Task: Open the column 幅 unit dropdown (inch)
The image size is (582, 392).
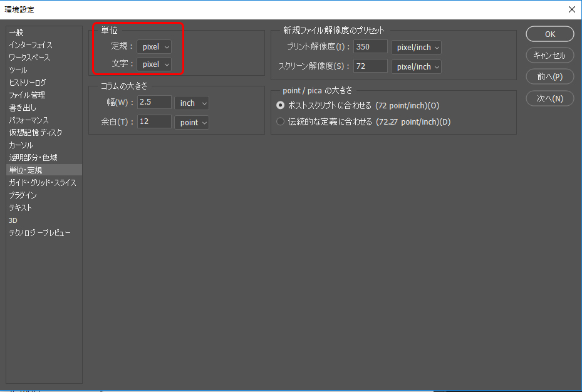Action: click(x=192, y=103)
